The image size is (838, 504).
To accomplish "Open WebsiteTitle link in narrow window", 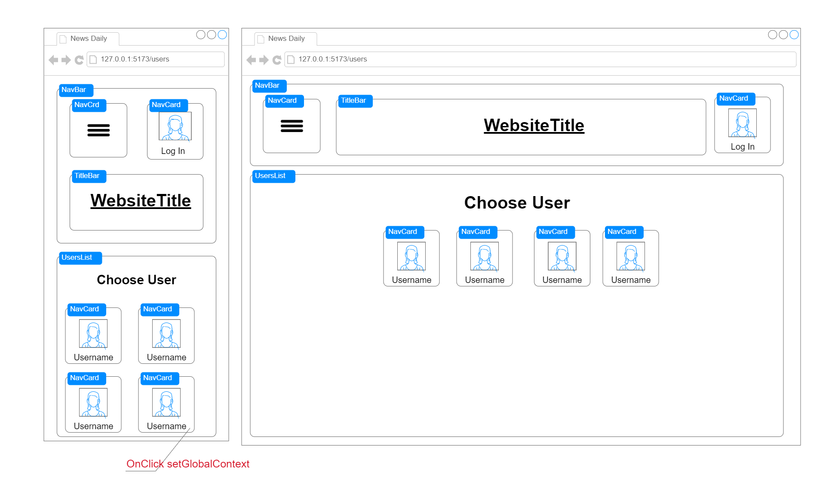I will tap(141, 201).
